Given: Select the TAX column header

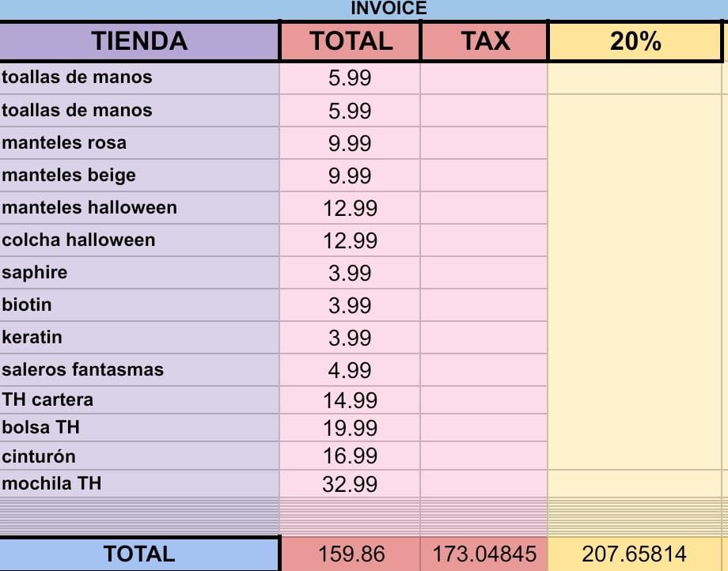Looking at the screenshot, I should (x=484, y=41).
